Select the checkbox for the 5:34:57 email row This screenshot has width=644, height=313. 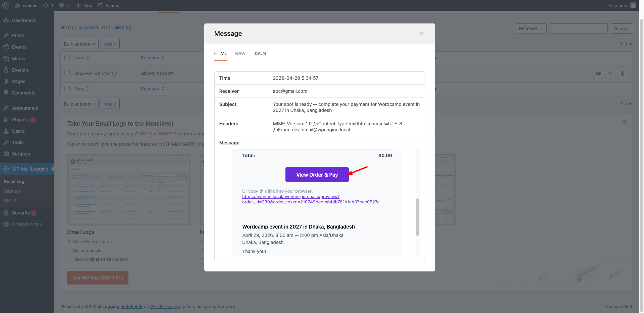click(67, 73)
